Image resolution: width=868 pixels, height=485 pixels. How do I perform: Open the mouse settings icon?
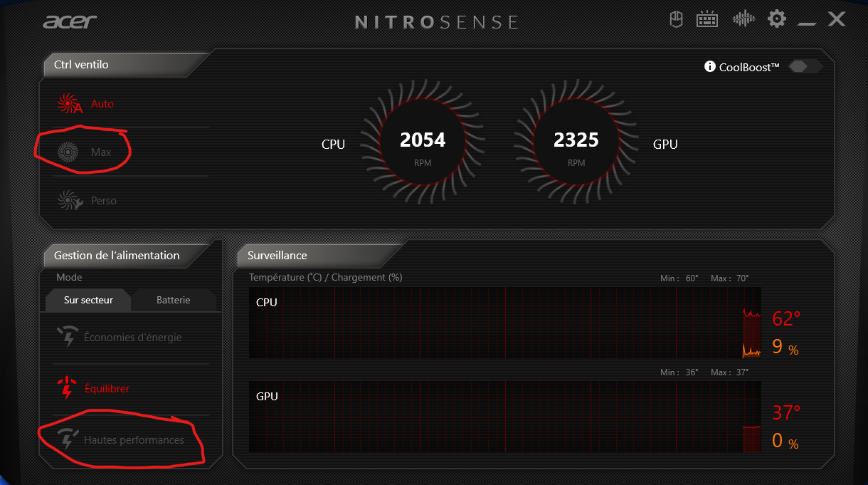[x=677, y=19]
